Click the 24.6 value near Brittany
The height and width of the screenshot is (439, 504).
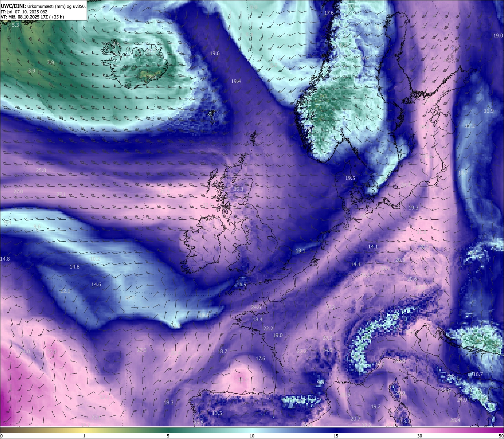coord(256,307)
